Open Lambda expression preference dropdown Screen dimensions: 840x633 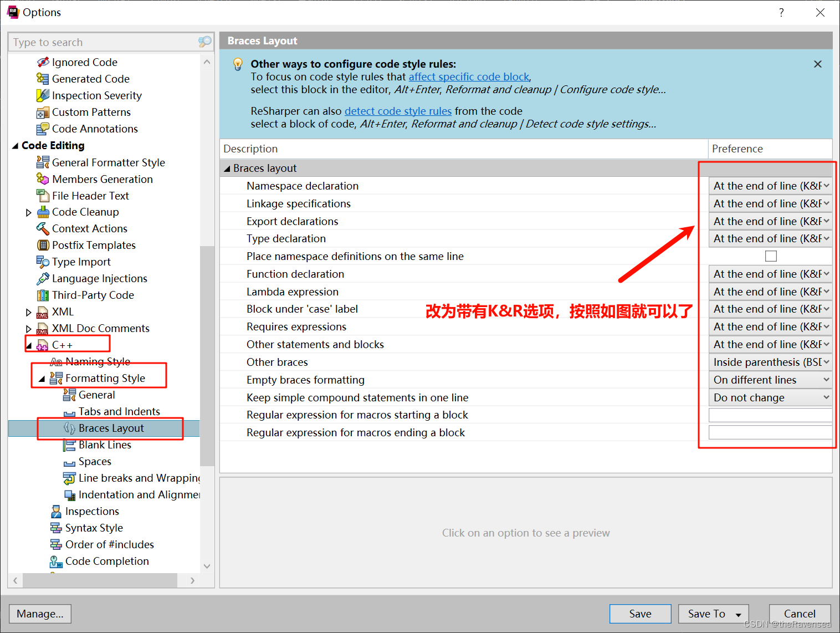pyautogui.click(x=771, y=292)
